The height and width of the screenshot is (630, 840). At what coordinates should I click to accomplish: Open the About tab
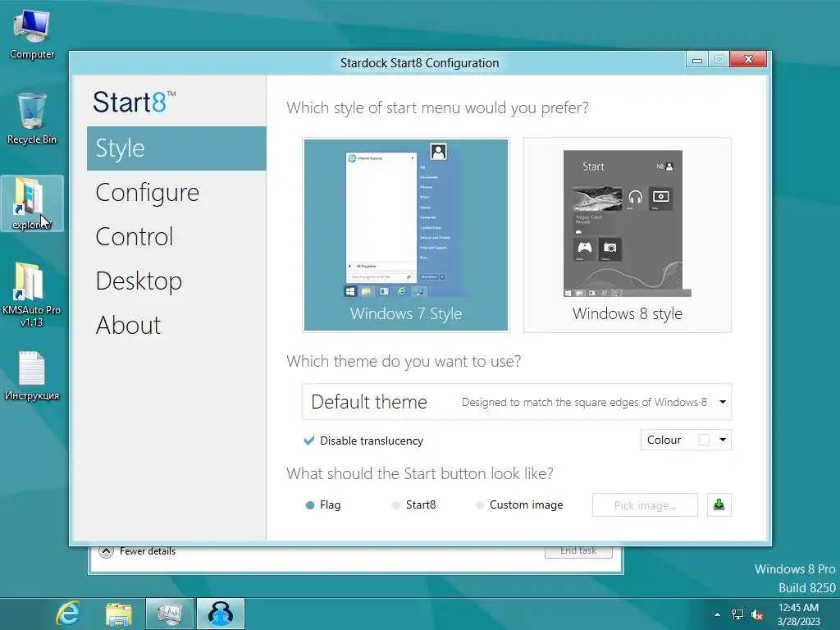(176, 325)
